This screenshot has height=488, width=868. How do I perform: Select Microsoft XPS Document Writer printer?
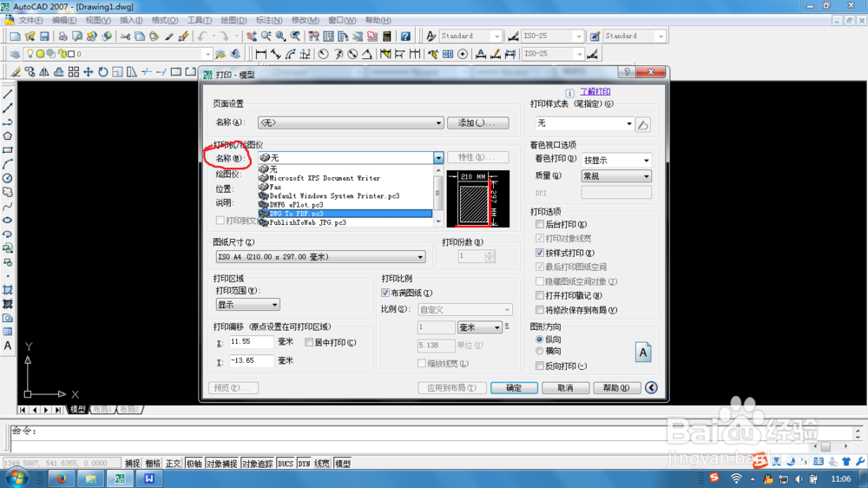pyautogui.click(x=345, y=178)
